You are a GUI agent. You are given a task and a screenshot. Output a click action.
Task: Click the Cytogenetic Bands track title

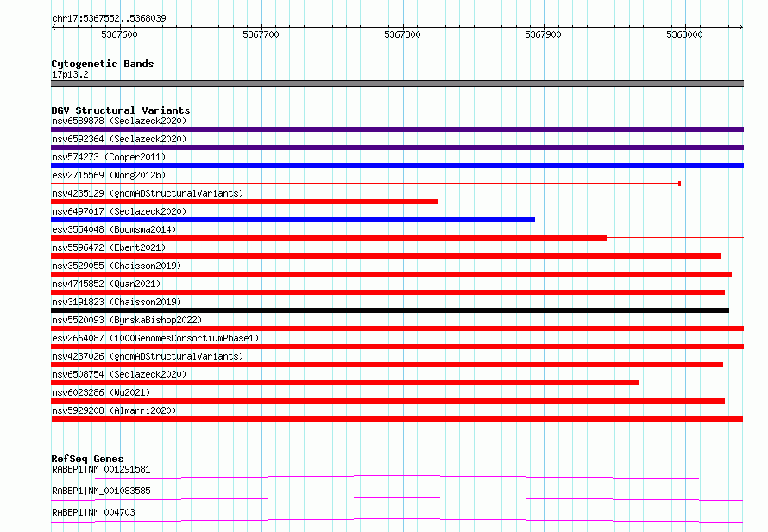click(103, 64)
